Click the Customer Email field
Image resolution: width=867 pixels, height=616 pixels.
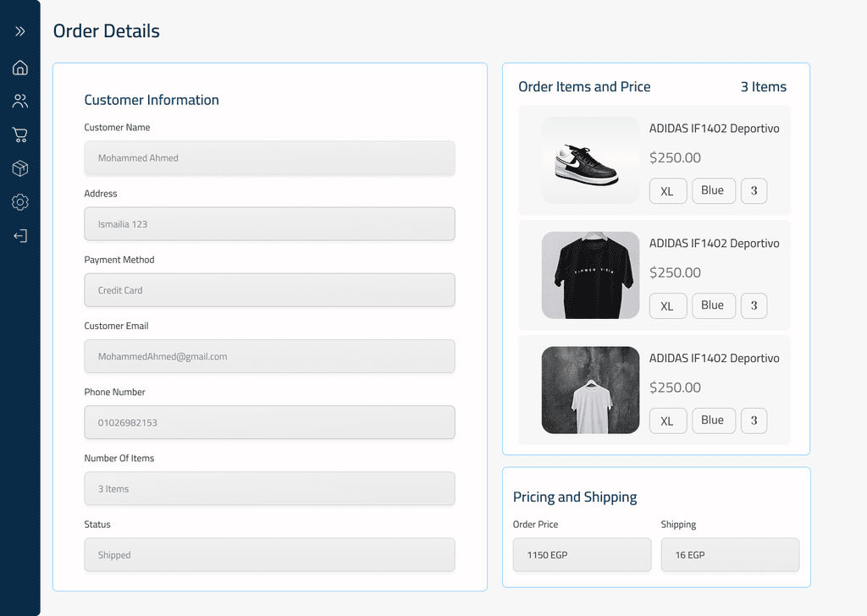pyautogui.click(x=269, y=356)
